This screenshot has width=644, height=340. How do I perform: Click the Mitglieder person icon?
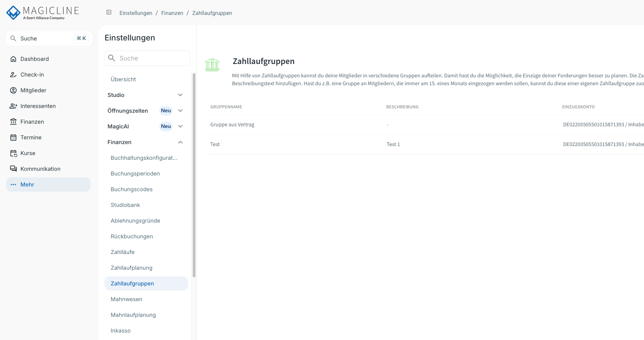(13, 90)
